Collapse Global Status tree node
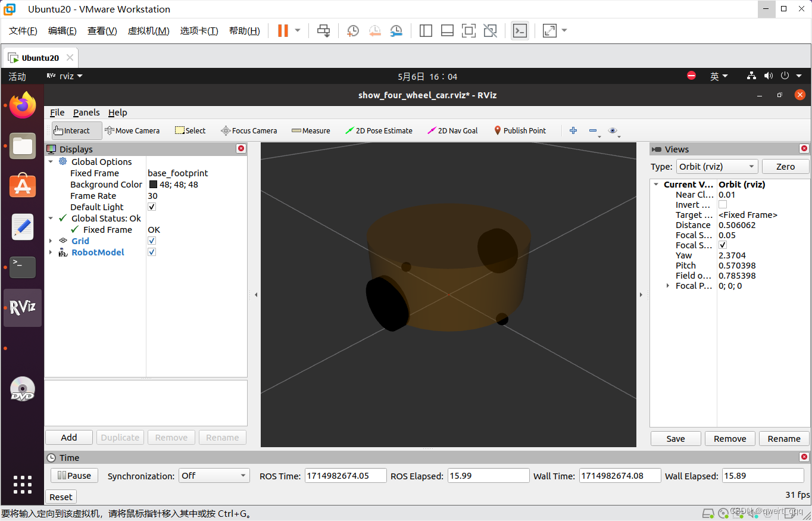 pyautogui.click(x=51, y=219)
